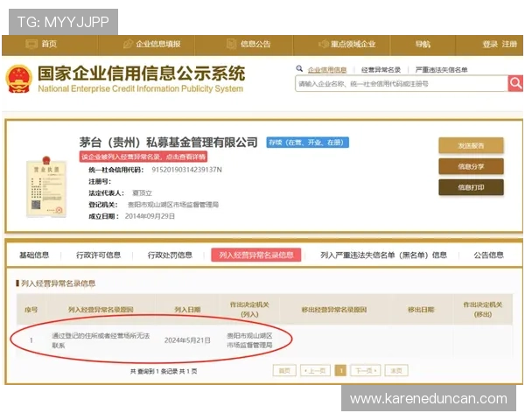Screen dimensions: 525x420
Task: Click the 首页 home icon in top bar
Action: coord(31,44)
